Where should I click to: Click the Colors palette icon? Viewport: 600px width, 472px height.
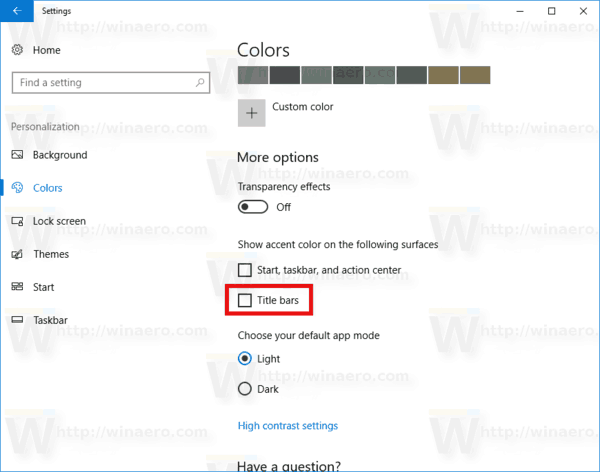pyautogui.click(x=17, y=188)
